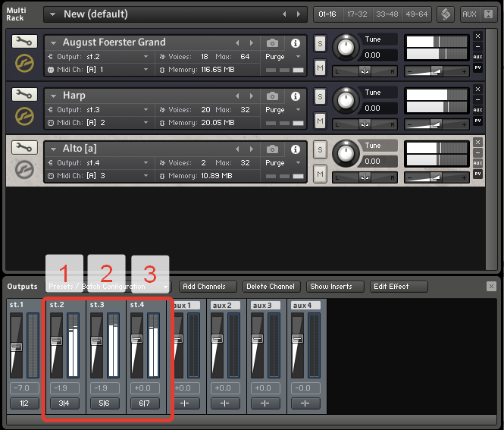Click Delete Channel button
The image size is (504, 430).
271,286
